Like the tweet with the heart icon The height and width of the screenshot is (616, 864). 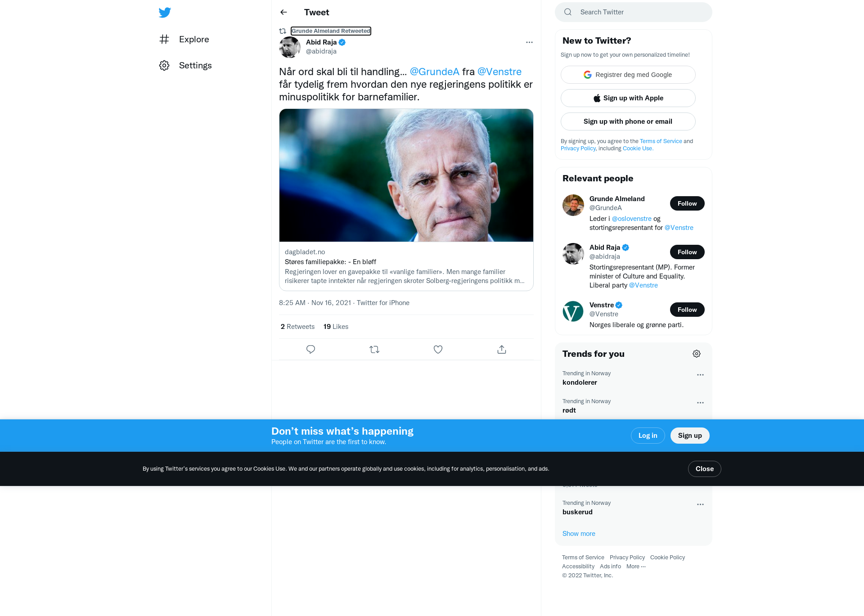coord(438,349)
